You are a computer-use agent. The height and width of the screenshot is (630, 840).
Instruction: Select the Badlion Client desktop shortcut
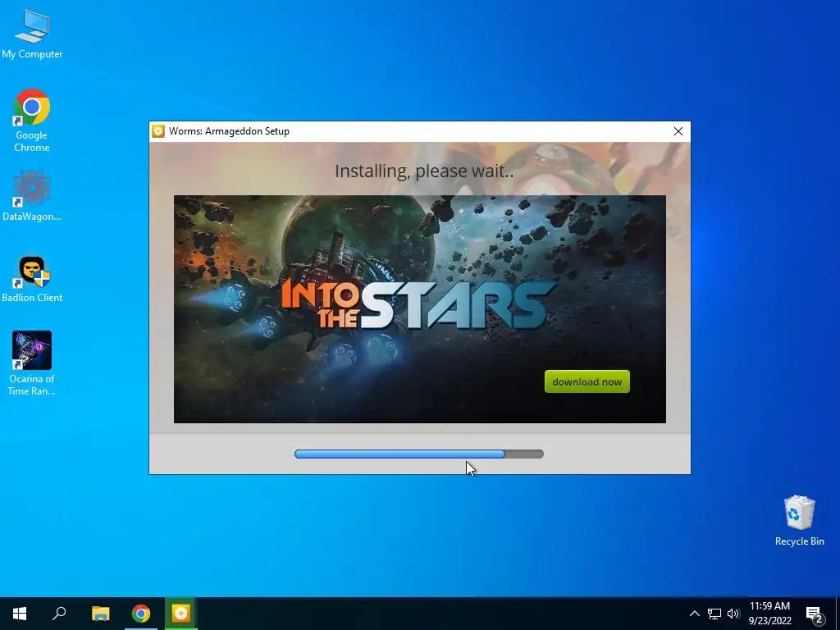pyautogui.click(x=32, y=279)
